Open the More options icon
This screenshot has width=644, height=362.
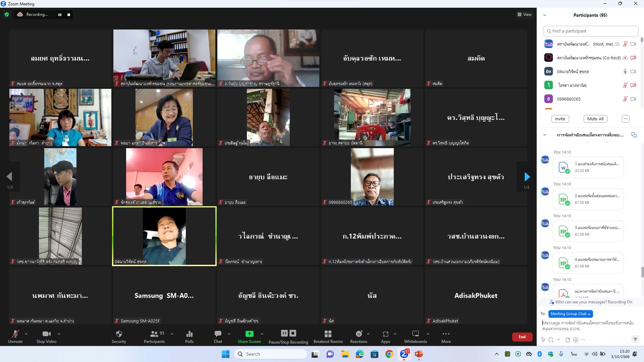point(446,334)
